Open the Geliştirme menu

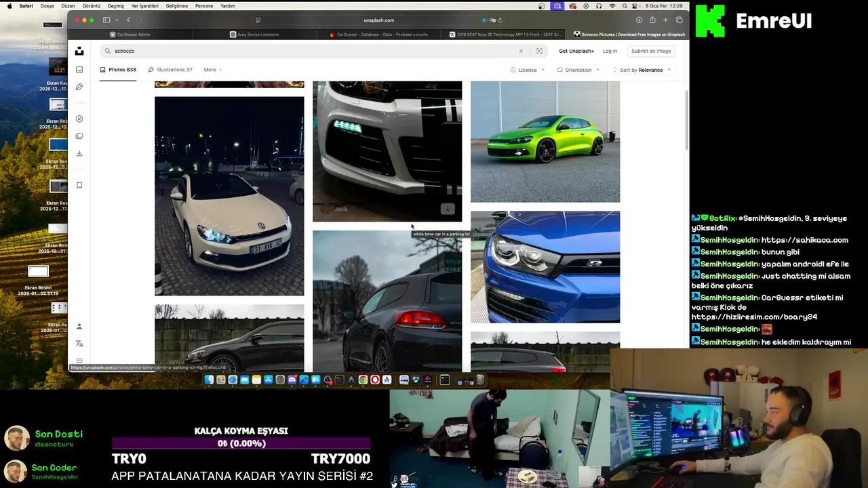177,6
